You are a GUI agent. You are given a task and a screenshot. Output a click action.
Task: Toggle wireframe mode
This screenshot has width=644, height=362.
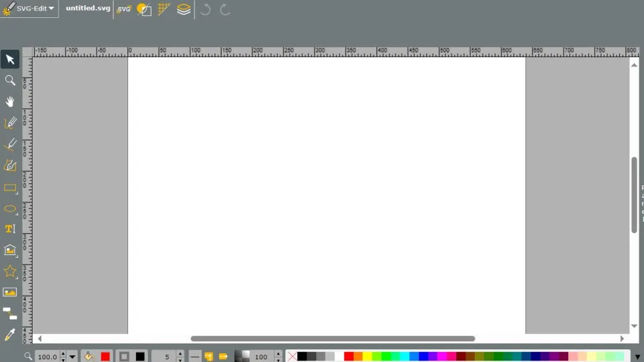click(144, 9)
